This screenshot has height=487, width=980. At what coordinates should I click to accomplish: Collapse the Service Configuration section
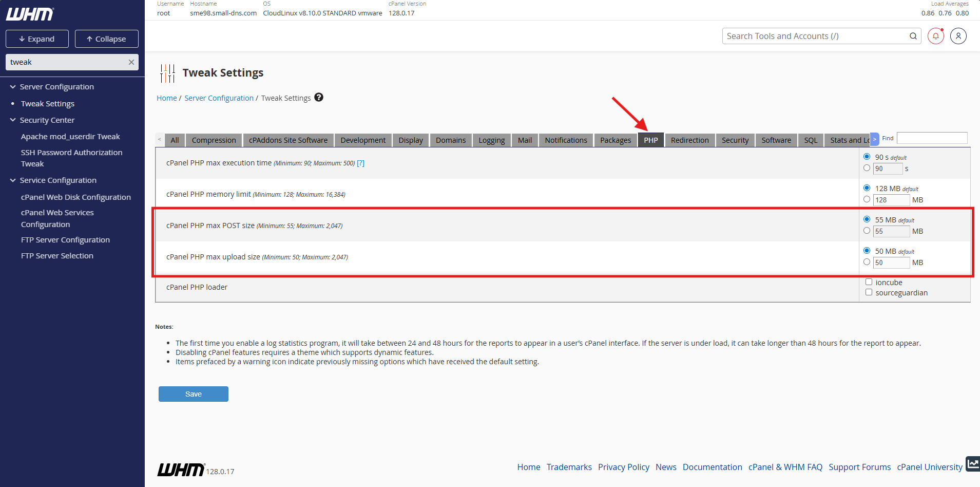(x=13, y=180)
